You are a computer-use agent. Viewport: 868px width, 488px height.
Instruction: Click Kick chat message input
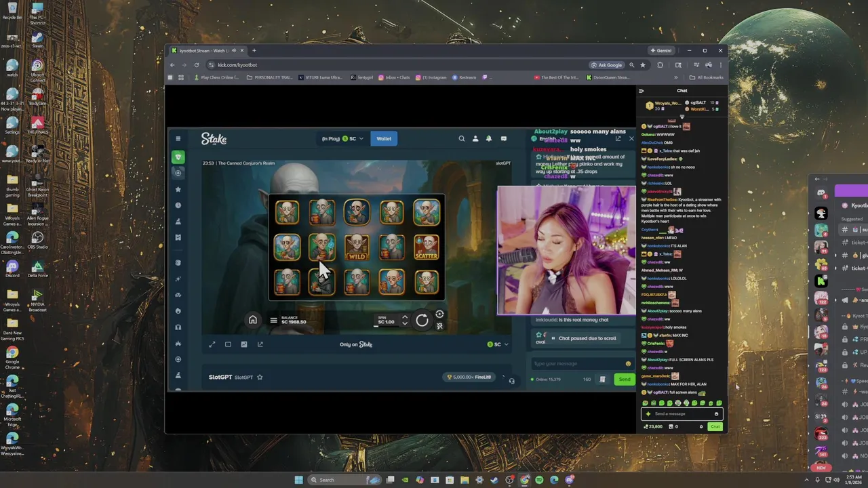[681, 413]
